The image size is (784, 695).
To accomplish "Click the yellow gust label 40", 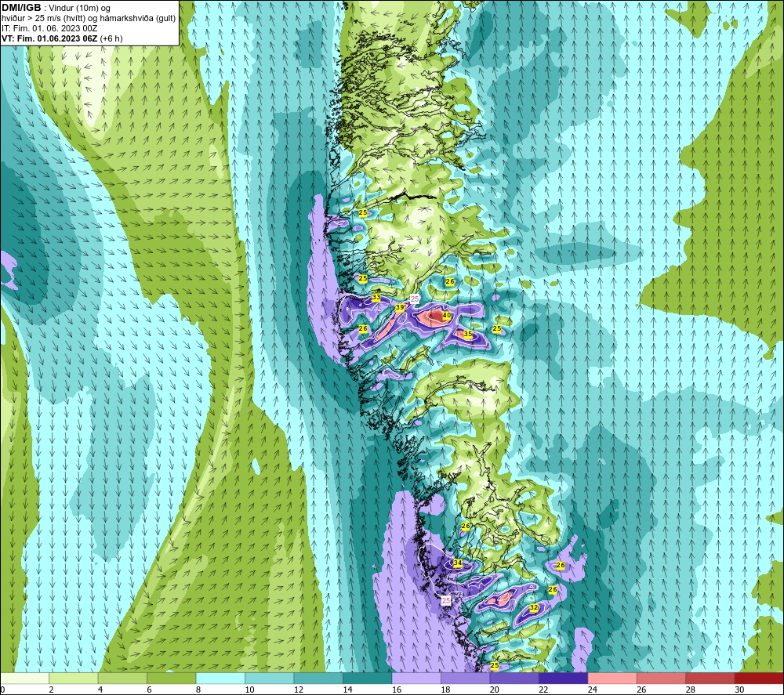I will pos(447,315).
